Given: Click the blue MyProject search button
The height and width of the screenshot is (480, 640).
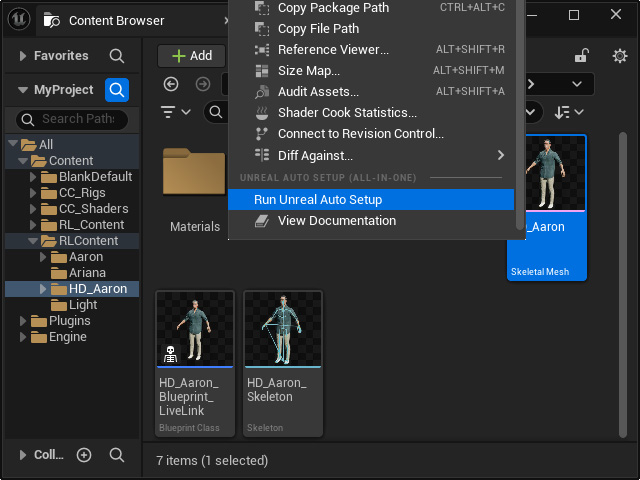Looking at the screenshot, I should coord(117,90).
